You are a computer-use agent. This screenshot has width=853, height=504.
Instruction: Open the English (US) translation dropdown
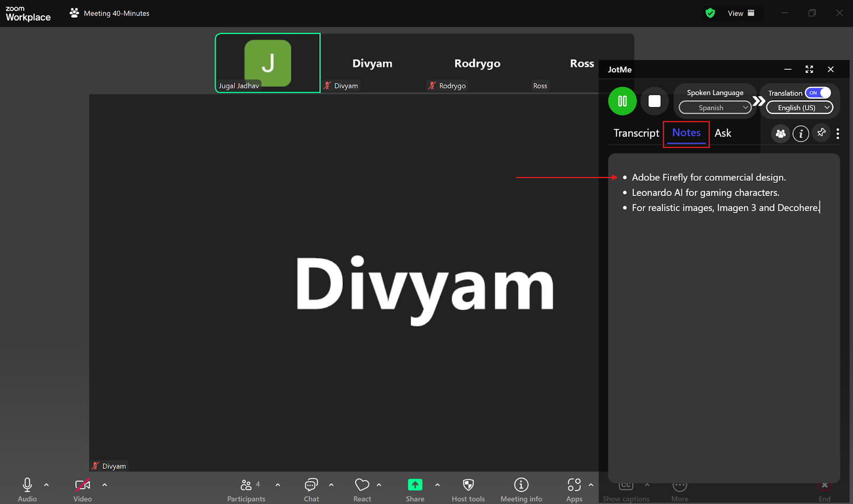coord(800,108)
